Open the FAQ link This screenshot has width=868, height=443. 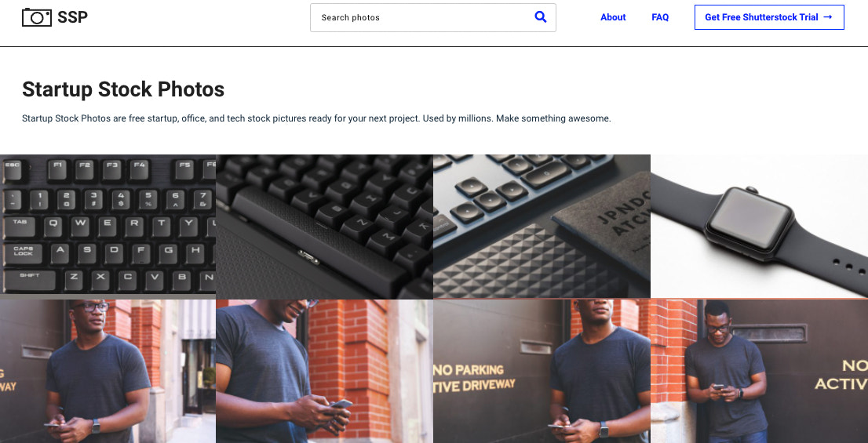point(660,17)
